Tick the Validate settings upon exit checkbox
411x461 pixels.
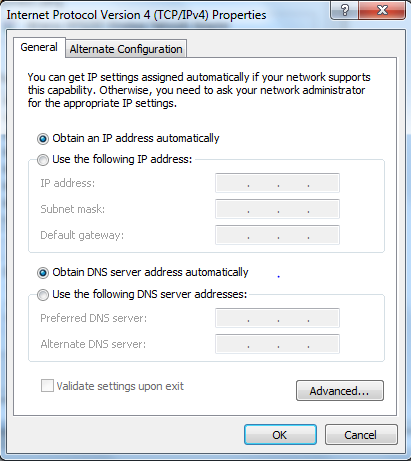pos(47,386)
